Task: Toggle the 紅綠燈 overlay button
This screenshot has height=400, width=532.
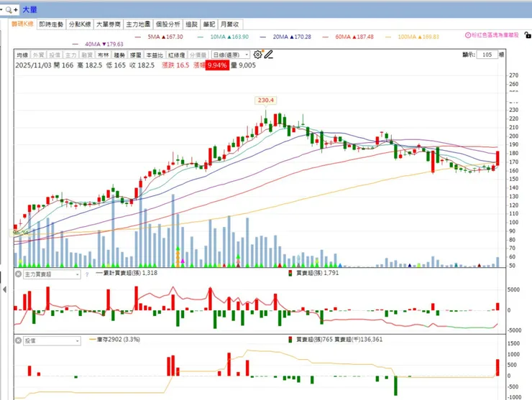Action: click(x=176, y=55)
